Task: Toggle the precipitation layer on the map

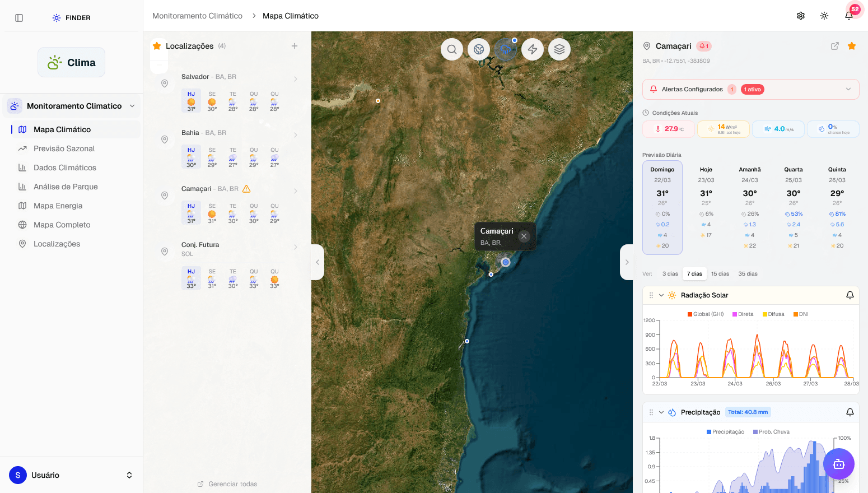Action: click(506, 49)
